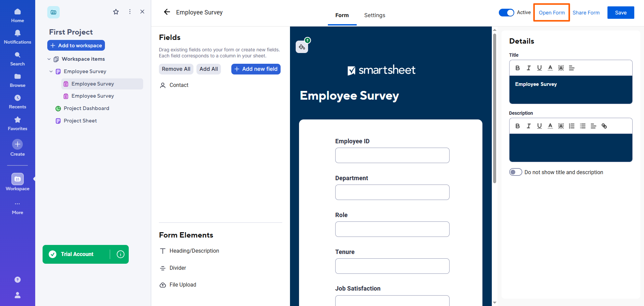This screenshot has height=306, width=644.
Task: Save the form
Action: coord(621,13)
